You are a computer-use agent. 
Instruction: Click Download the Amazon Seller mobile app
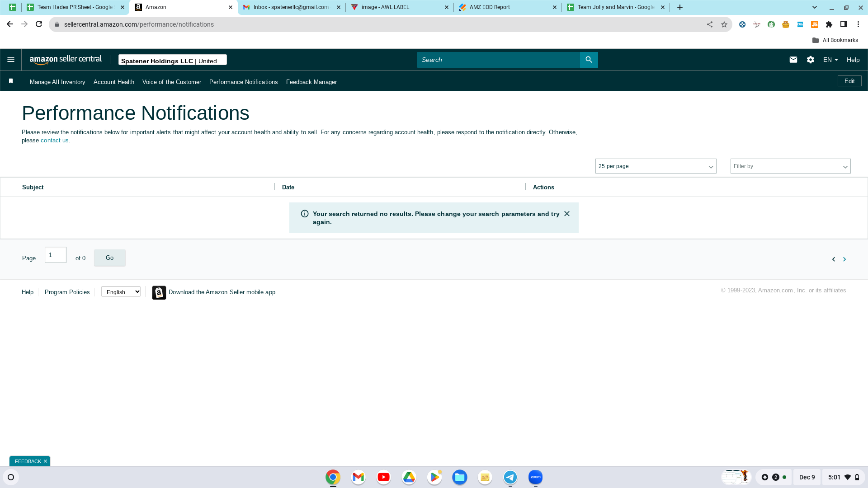[222, 292]
